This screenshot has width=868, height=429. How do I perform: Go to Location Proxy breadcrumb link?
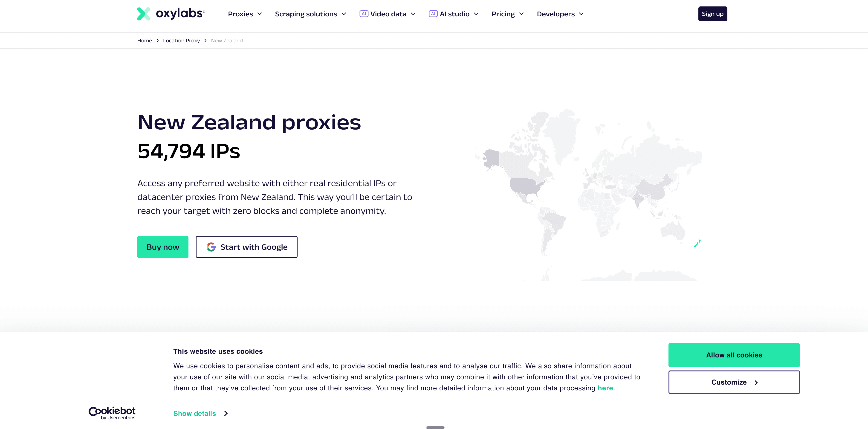(x=181, y=41)
